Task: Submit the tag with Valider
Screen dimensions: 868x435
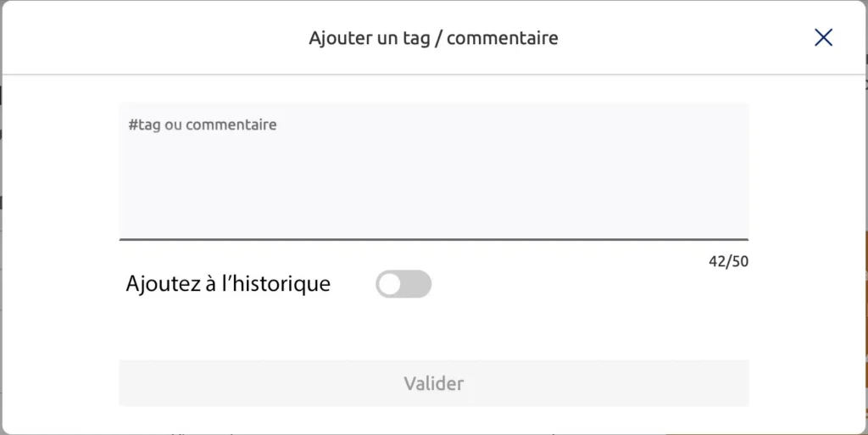Action: [433, 383]
